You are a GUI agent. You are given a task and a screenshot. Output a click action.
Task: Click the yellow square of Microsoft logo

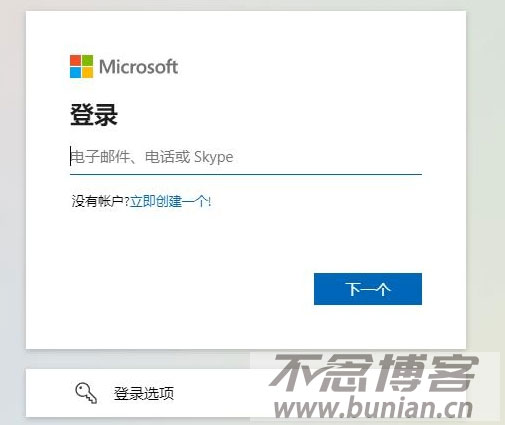pos(88,73)
